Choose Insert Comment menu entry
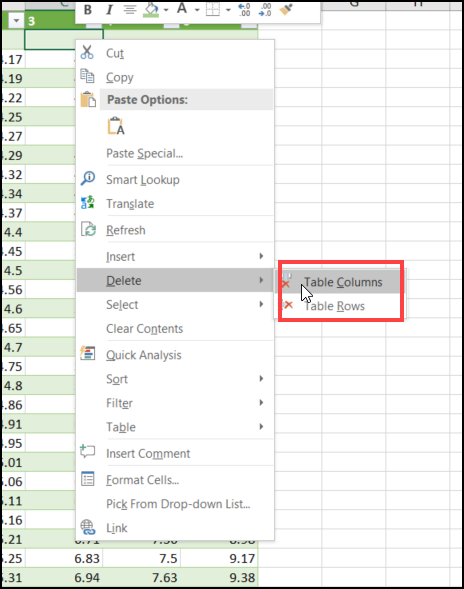Viewport: 464px width, 589px height. click(148, 453)
